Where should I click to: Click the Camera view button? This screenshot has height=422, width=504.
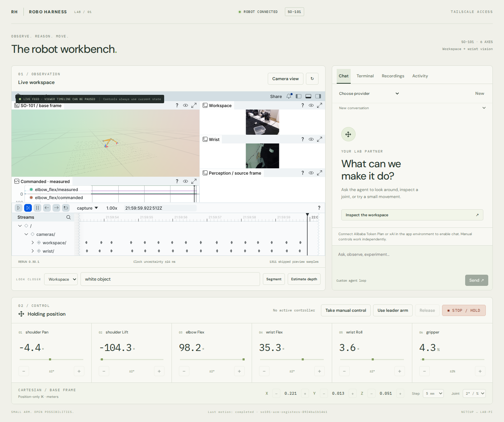pyautogui.click(x=286, y=79)
